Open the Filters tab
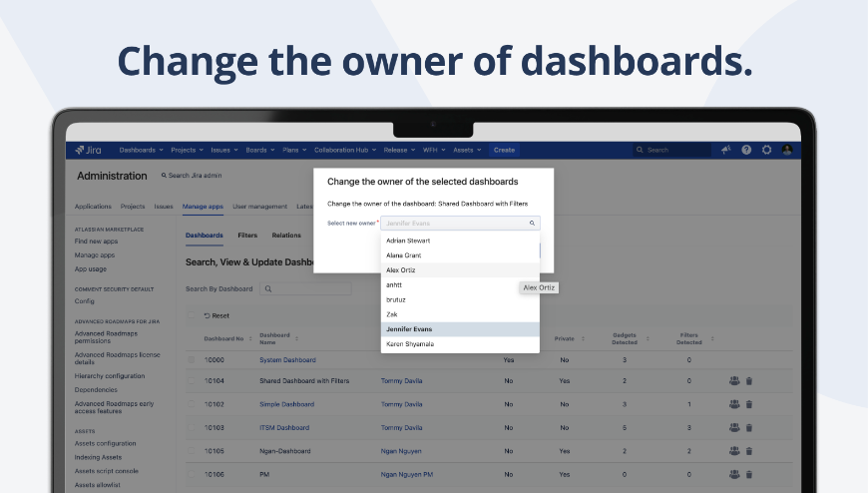 click(x=247, y=236)
